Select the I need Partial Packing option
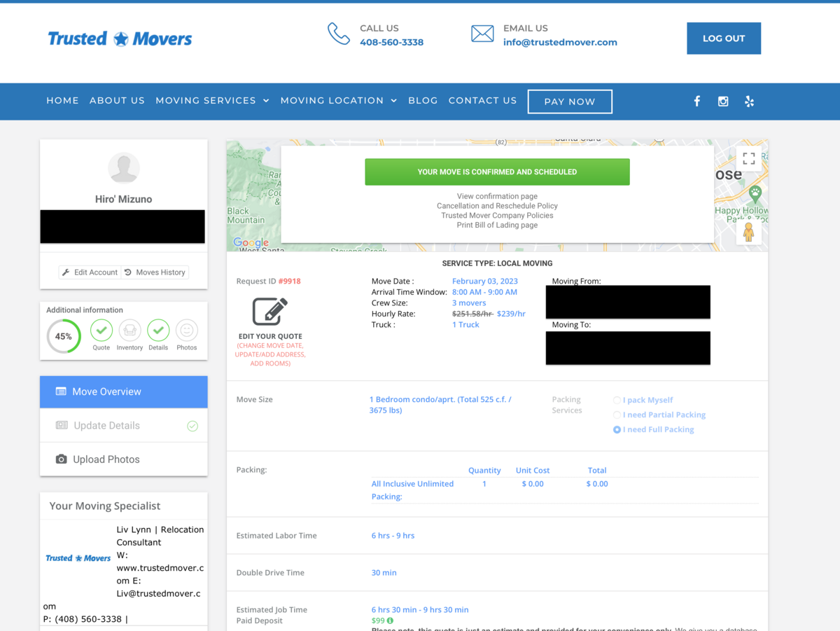 click(x=617, y=415)
